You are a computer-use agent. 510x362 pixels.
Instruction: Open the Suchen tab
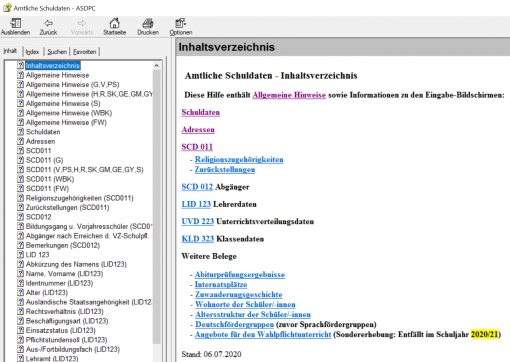[x=57, y=52]
